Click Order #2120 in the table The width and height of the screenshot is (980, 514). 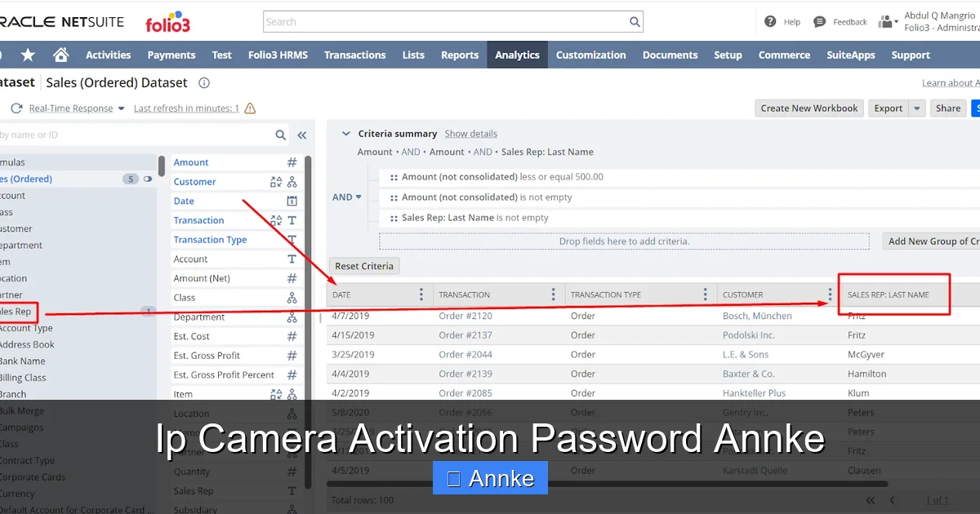[x=465, y=316]
